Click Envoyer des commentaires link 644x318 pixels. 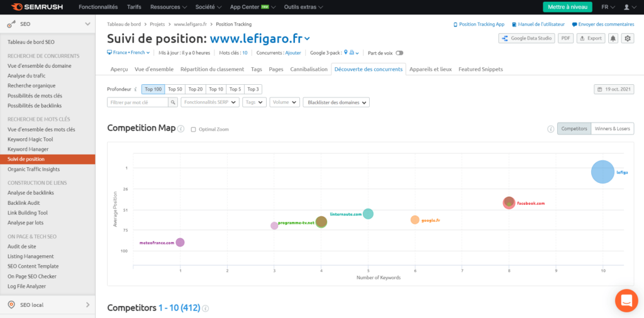coord(603,25)
